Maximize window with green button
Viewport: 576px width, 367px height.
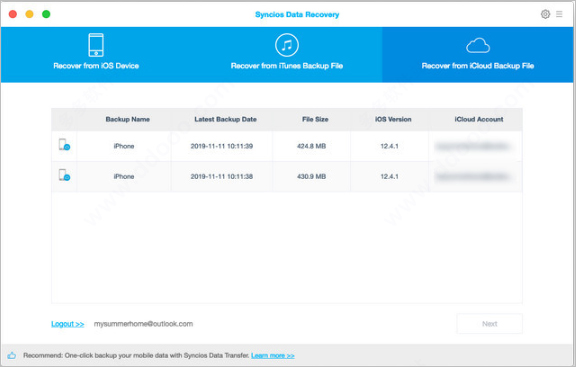pyautogui.click(x=46, y=14)
